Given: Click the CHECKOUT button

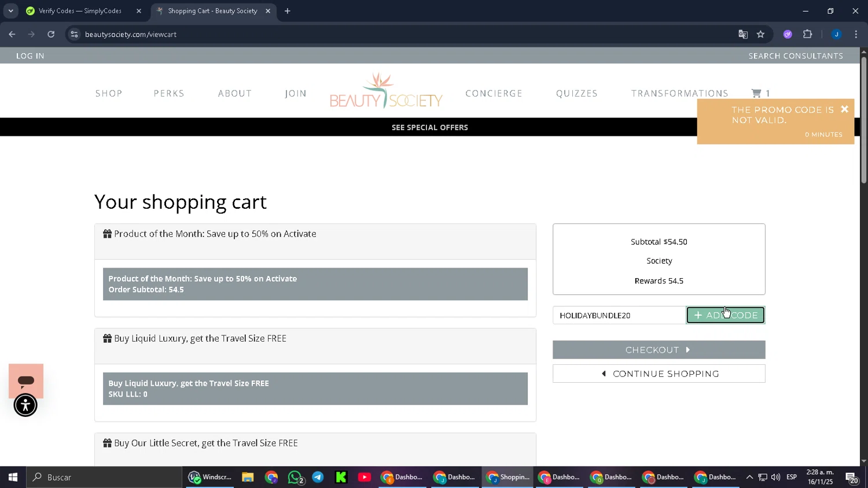Looking at the screenshot, I should 659,350.
